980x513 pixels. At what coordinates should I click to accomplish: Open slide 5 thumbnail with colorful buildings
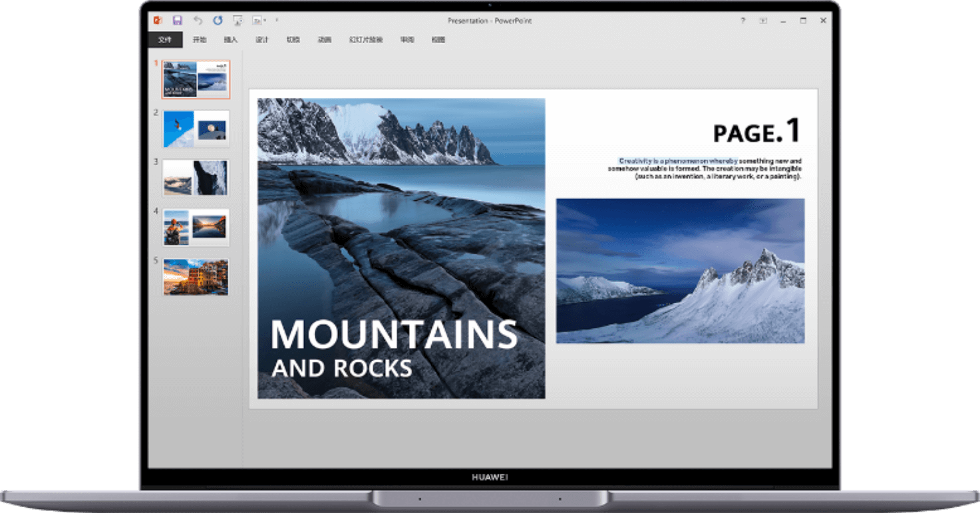tap(196, 277)
